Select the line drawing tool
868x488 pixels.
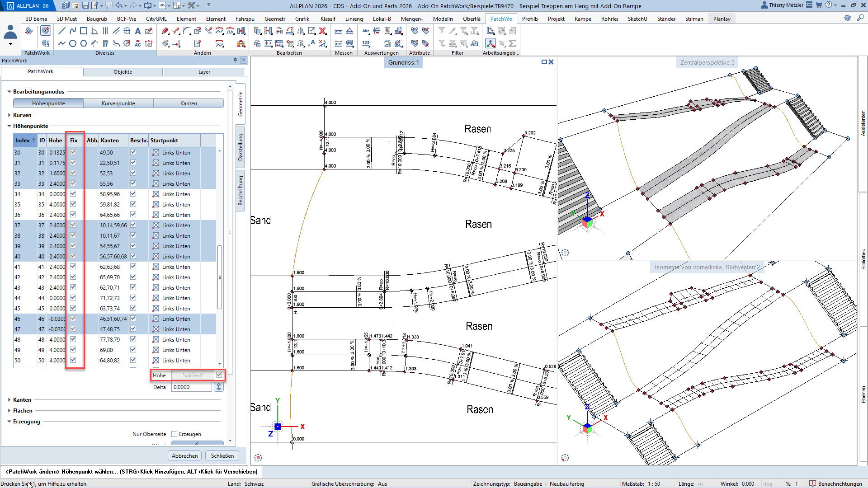62,31
